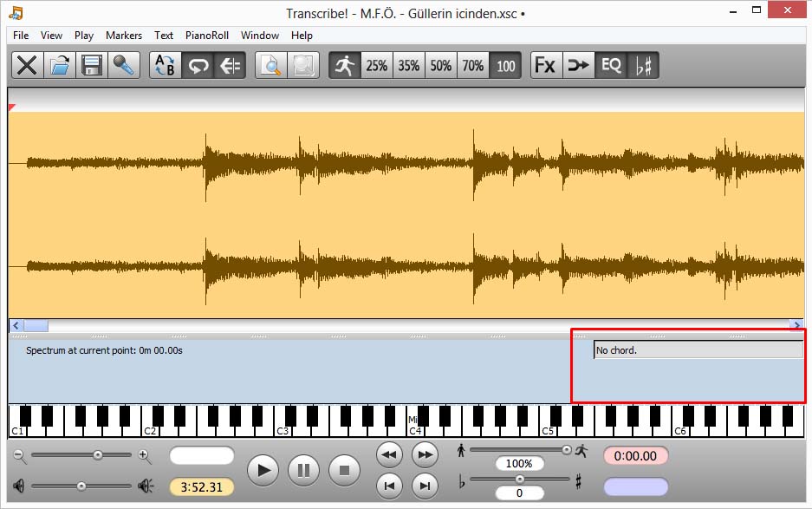
Task: Click the running man speed icon
Action: click(342, 65)
